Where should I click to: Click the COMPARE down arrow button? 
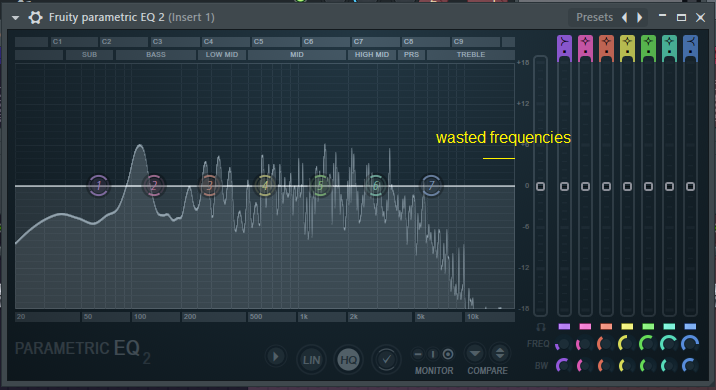tap(475, 353)
